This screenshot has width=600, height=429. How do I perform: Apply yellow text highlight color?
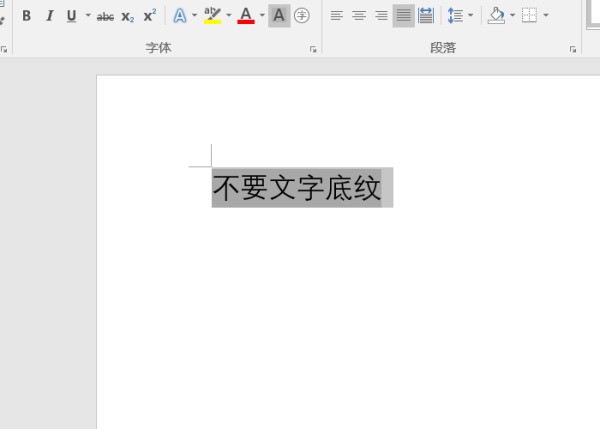click(211, 16)
